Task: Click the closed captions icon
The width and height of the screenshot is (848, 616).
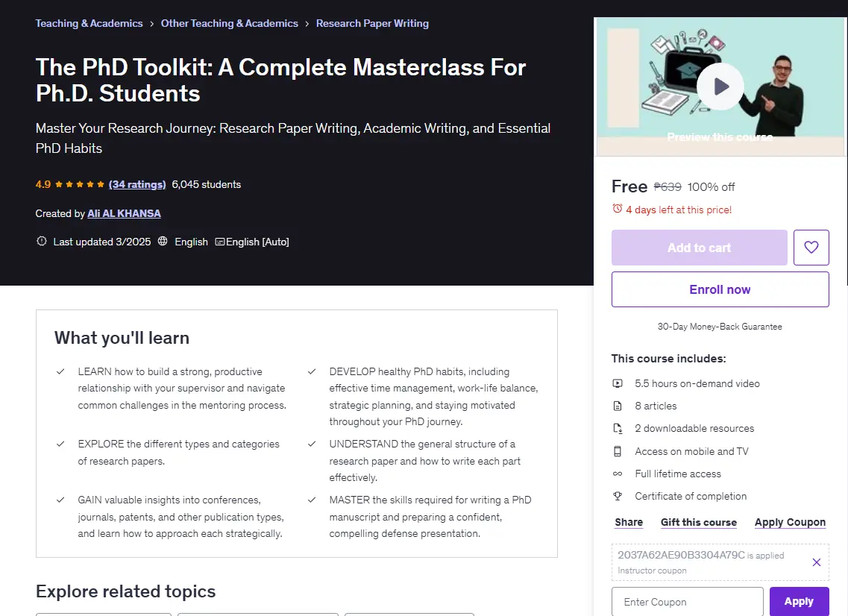Action: pos(219,242)
